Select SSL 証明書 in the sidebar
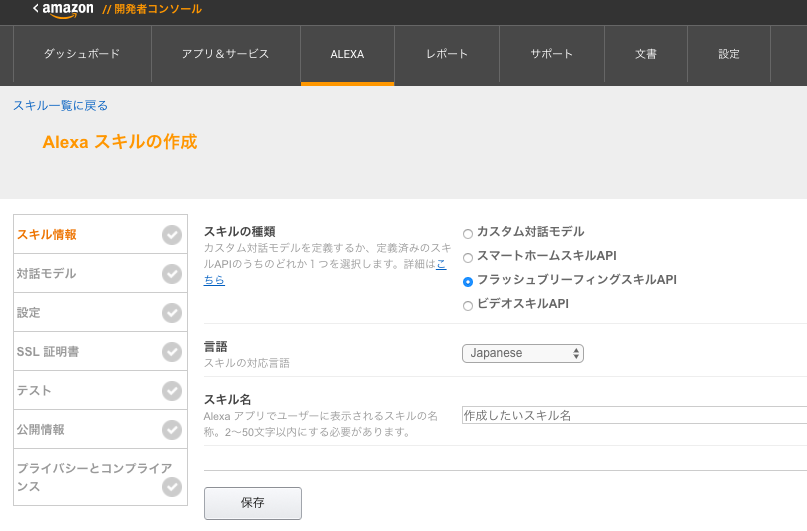 point(100,352)
